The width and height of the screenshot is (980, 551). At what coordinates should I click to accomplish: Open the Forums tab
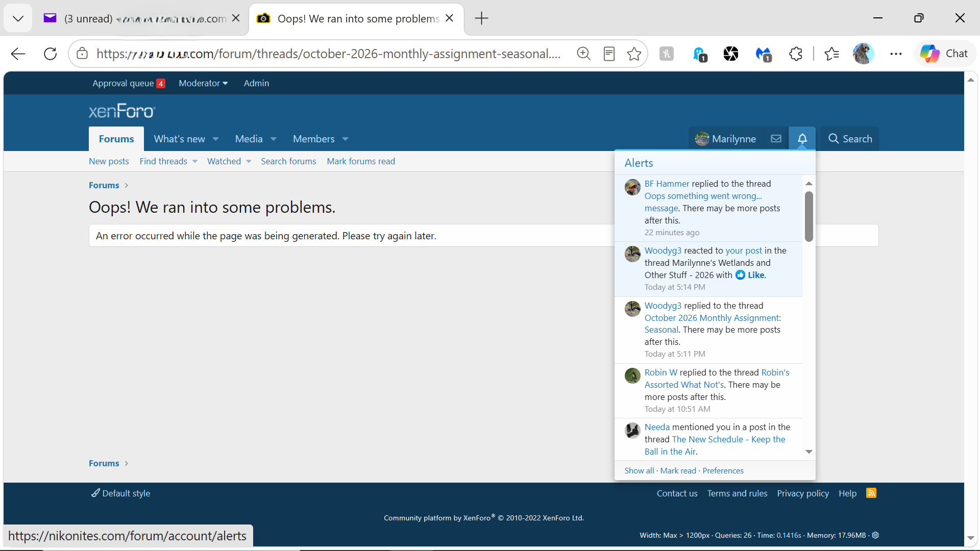(x=116, y=139)
